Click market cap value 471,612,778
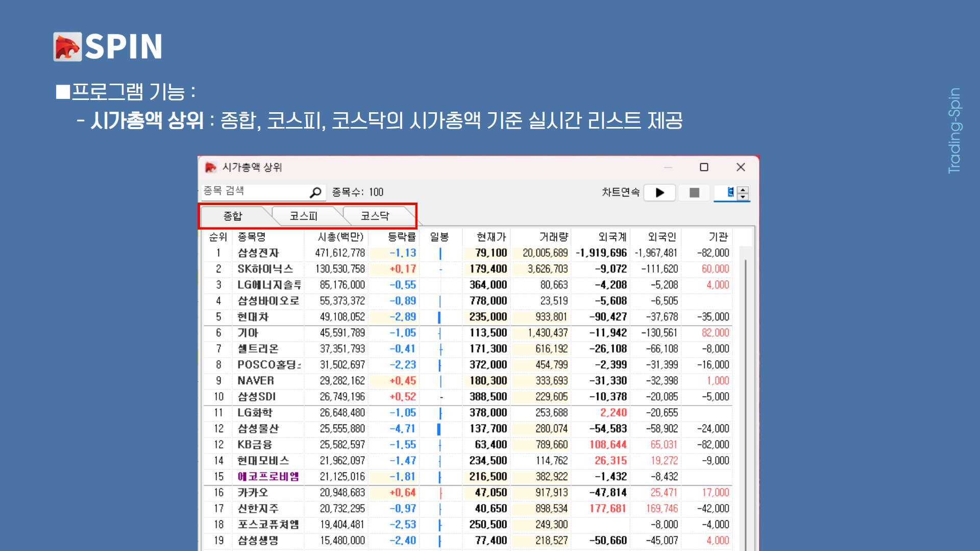 [340, 253]
